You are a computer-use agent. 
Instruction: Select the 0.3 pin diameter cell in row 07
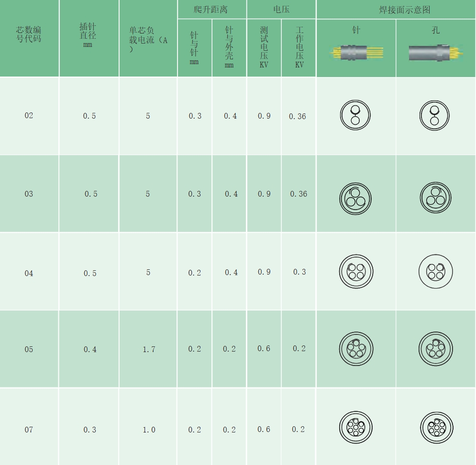[90, 430]
